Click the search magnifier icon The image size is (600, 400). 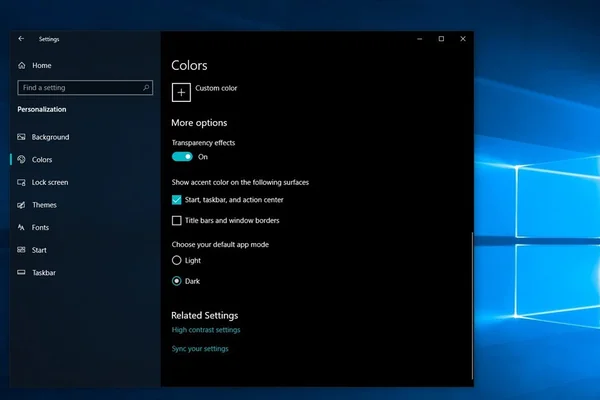pos(146,88)
